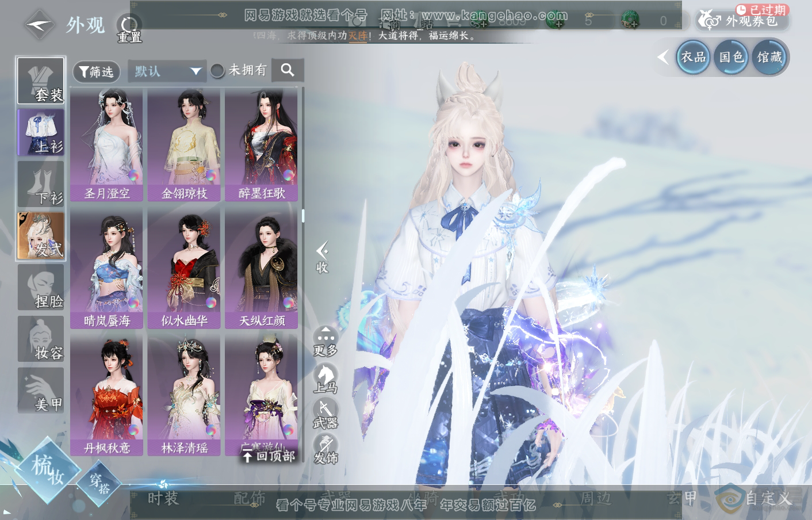Switch to the 时装 bottom tab

163,498
